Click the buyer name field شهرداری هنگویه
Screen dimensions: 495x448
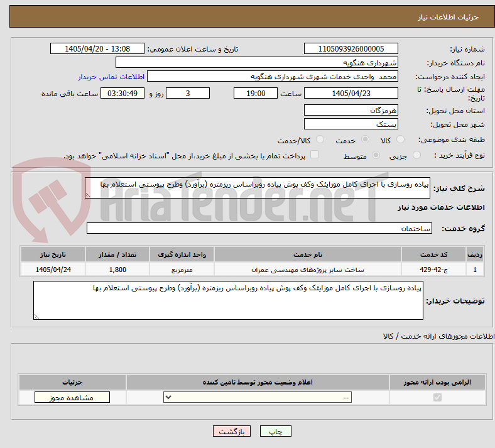257,62
